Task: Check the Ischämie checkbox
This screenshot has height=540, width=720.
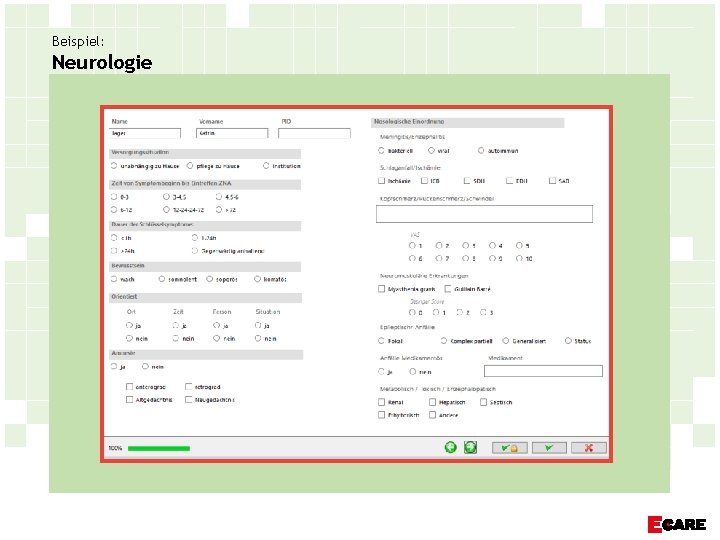Action: [x=381, y=181]
